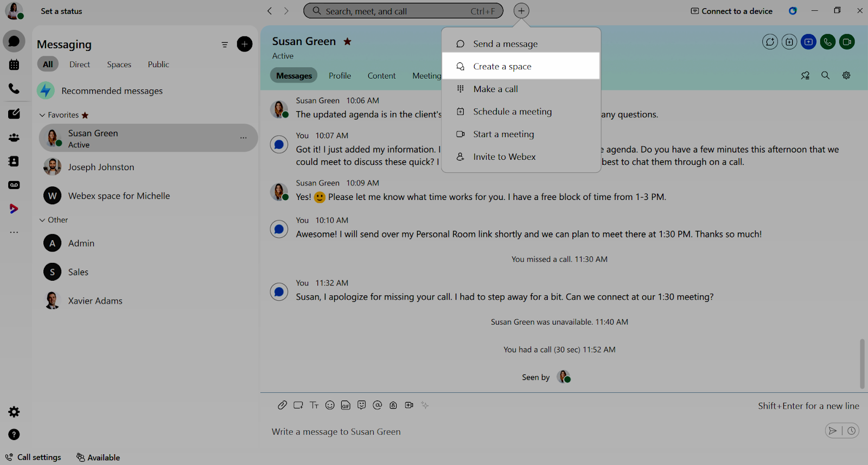Open the Teams icon in the sidebar
The height and width of the screenshot is (465, 868).
click(x=14, y=138)
